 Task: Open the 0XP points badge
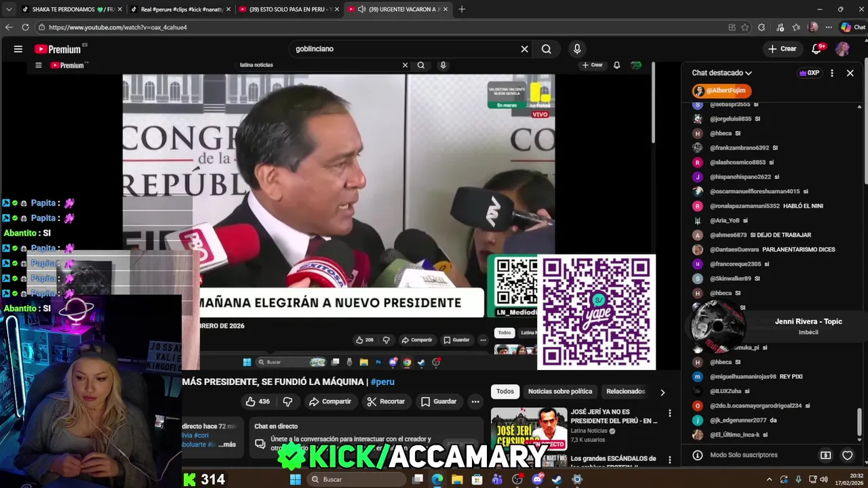[x=809, y=73]
